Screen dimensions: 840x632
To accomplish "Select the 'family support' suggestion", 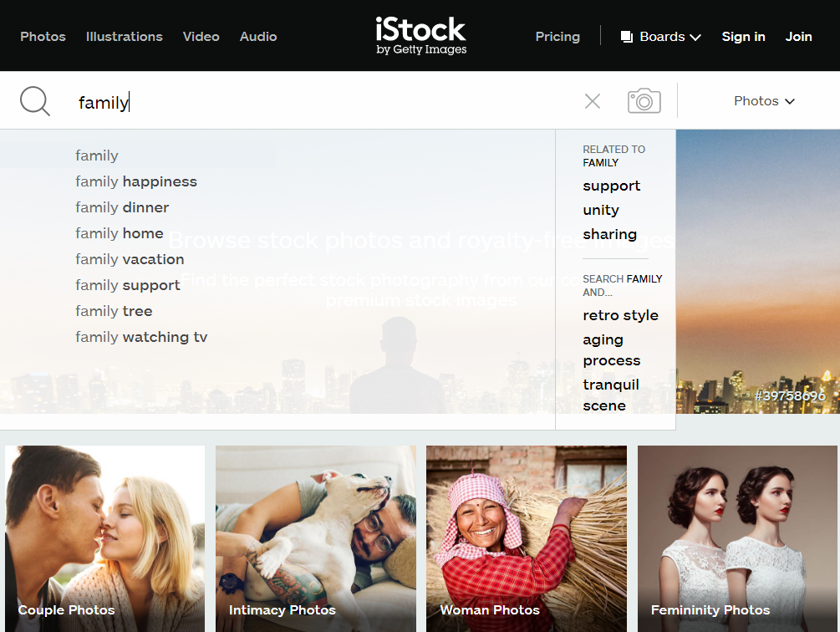I will tap(128, 285).
